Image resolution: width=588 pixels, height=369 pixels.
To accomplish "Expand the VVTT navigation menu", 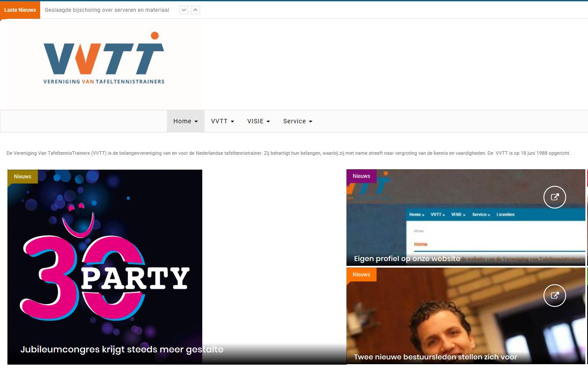I will 223,121.
